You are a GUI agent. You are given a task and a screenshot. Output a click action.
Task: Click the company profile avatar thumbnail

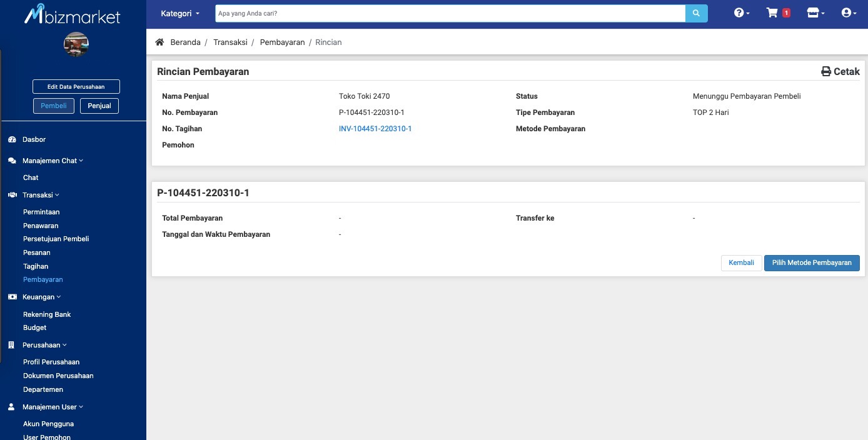click(x=76, y=44)
